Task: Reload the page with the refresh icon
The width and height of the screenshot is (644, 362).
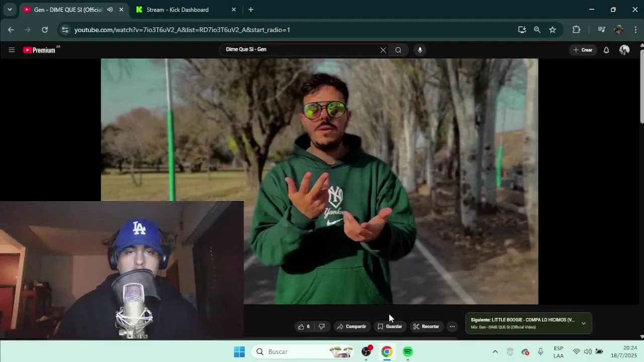Action: 45,30
